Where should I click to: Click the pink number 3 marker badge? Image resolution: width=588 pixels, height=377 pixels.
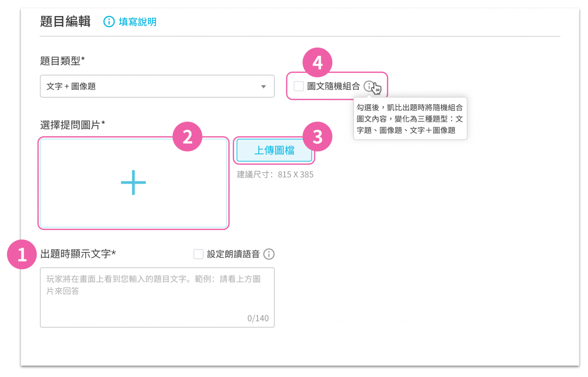pos(318,137)
